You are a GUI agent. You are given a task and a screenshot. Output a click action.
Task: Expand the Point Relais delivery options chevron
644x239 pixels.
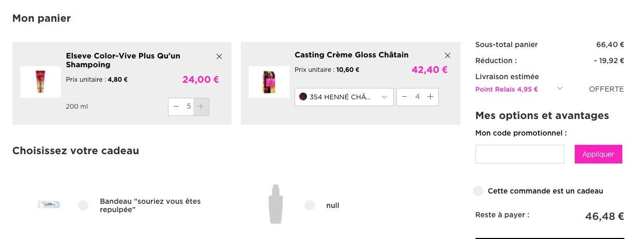tap(560, 88)
